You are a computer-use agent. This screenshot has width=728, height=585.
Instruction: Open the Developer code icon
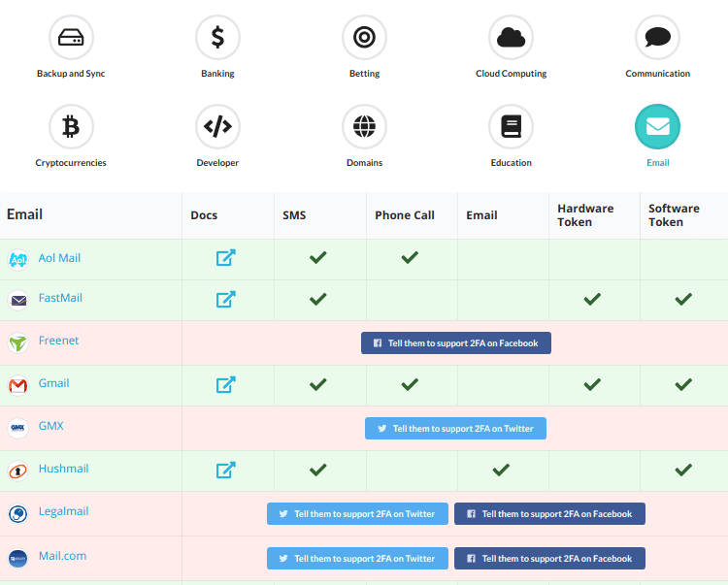coord(217,127)
